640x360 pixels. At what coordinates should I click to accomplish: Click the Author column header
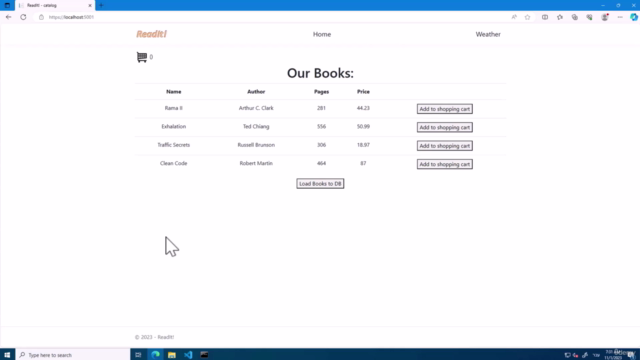256,92
